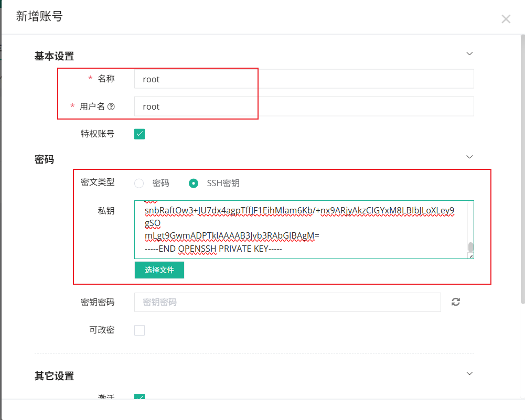This screenshot has width=525, height=420.
Task: Collapse the 密码 section chevron
Action: [469, 157]
